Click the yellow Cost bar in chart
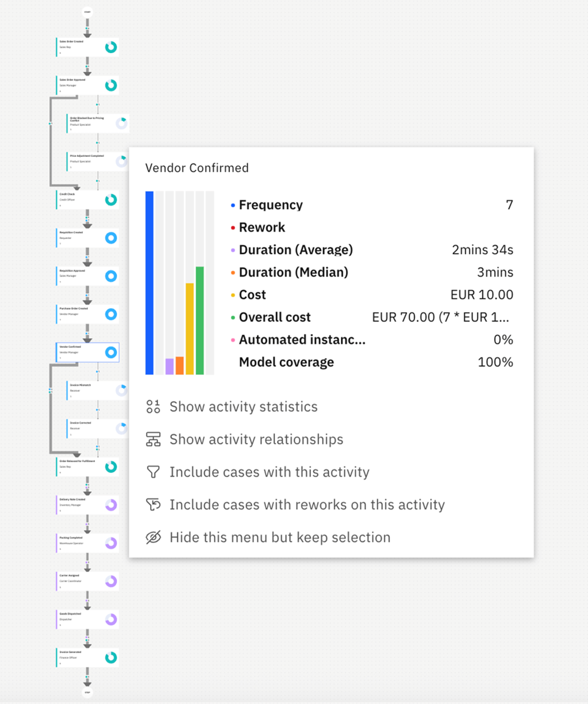This screenshot has height=704, width=588. [x=190, y=328]
